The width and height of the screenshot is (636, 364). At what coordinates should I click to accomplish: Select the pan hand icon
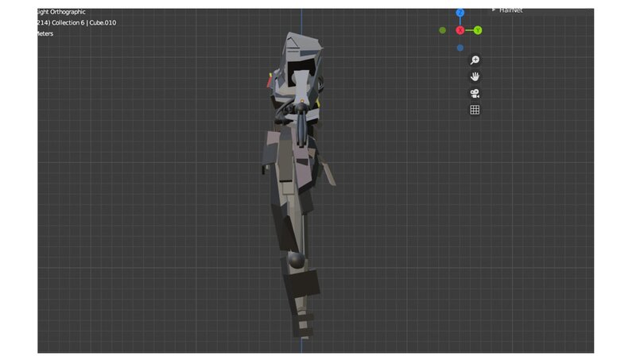475,77
